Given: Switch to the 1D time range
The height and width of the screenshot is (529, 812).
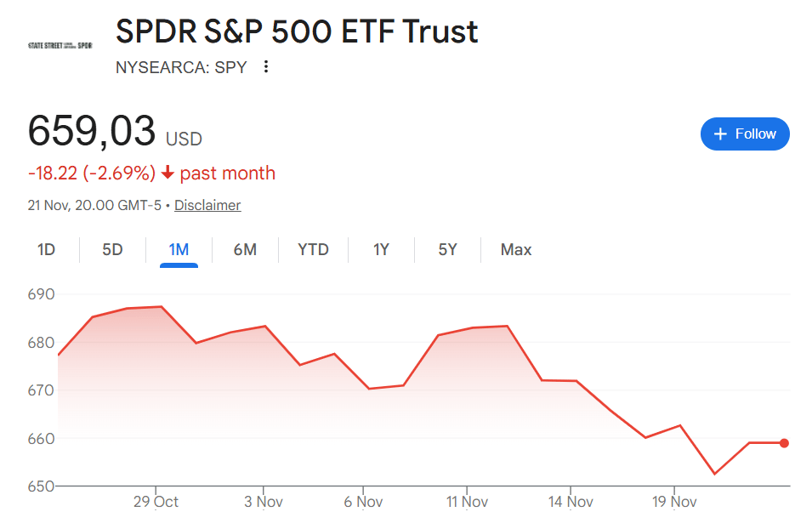Looking at the screenshot, I should tap(46, 249).
